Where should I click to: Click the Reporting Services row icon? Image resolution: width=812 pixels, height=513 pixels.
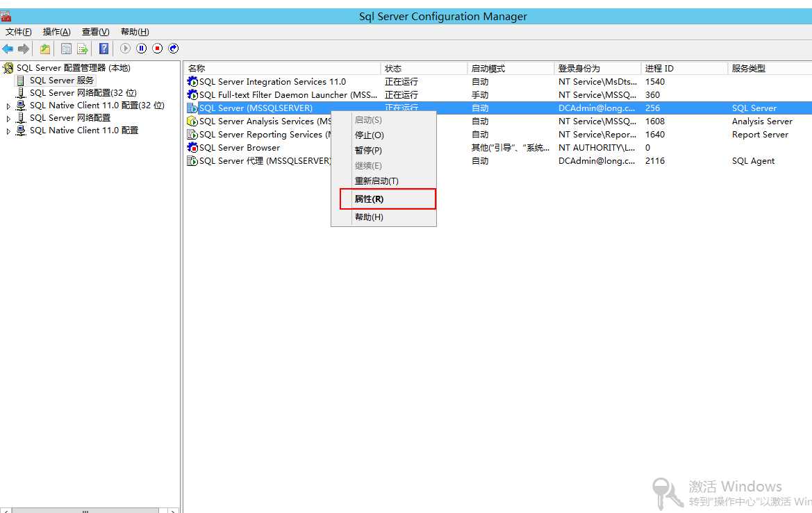[192, 134]
